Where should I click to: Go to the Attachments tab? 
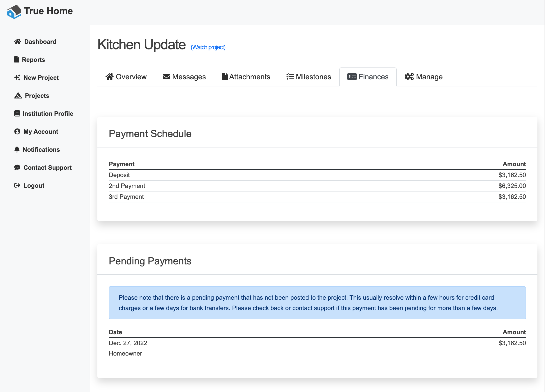point(246,77)
